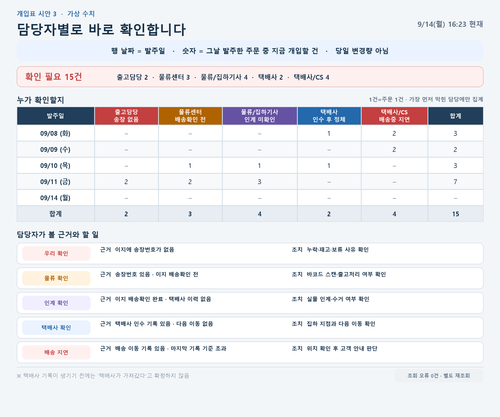The height and width of the screenshot is (417, 500).
Task: Click the '조치 집하 지점과 다음 이동 확인' text
Action: pyautogui.click(x=333, y=323)
